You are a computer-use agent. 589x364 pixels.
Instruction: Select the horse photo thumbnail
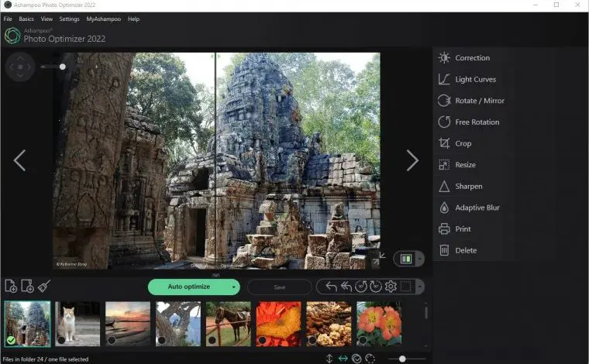[229, 324]
